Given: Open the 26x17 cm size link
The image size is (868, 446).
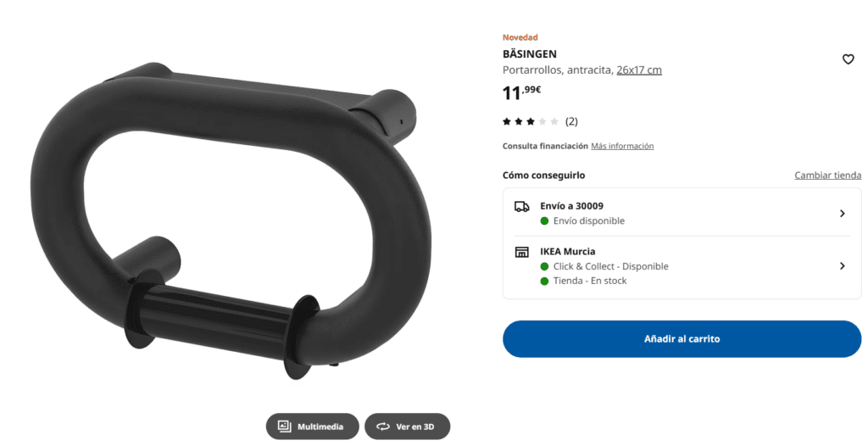Looking at the screenshot, I should (x=639, y=70).
